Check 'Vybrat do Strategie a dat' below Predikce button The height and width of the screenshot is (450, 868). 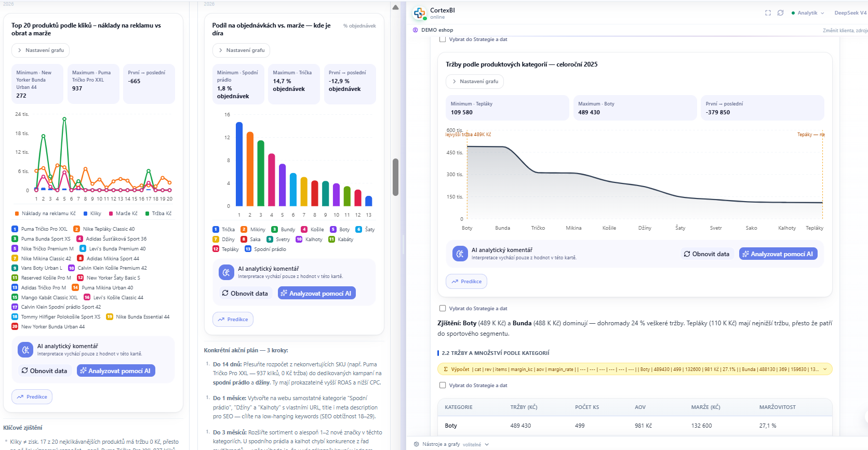[443, 309]
